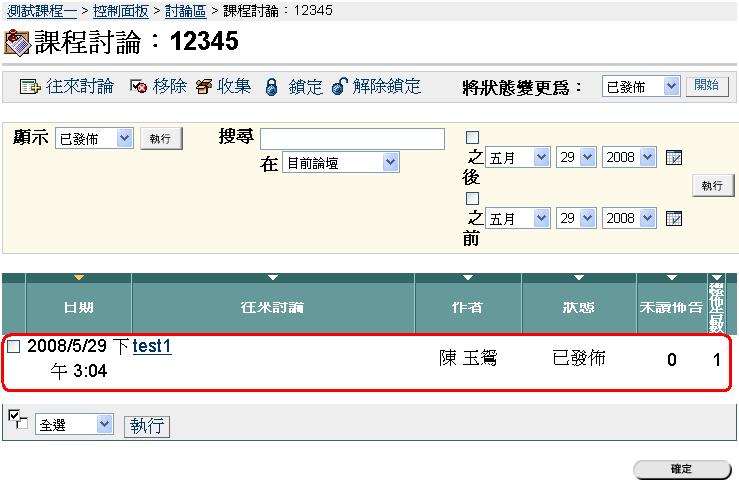Viewport: 739px width, 482px height.
Task: Click the 往來討論 new thread icon
Action: (x=29, y=87)
